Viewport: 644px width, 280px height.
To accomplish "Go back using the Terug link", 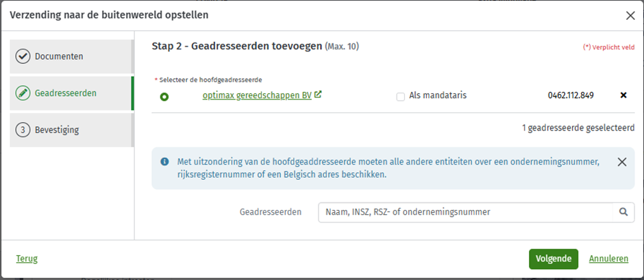I will (27, 259).
